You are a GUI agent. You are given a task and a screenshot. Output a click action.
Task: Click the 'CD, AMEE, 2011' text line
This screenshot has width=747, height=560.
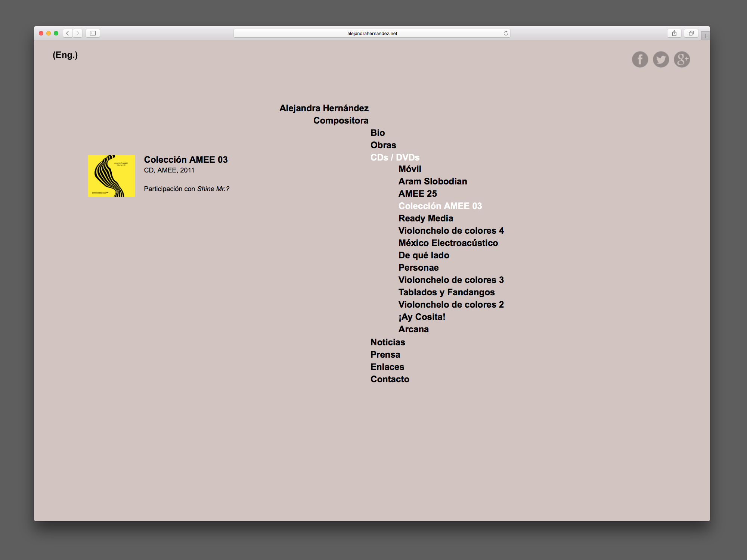[169, 170]
